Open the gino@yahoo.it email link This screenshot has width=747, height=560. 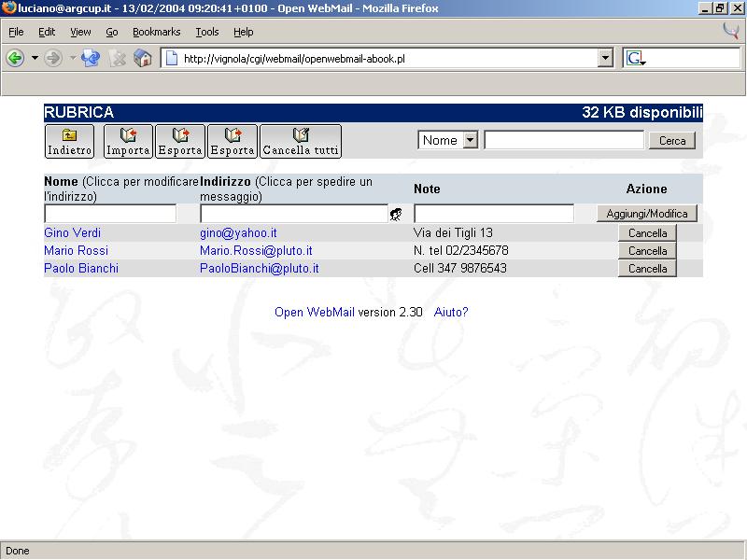(x=238, y=232)
